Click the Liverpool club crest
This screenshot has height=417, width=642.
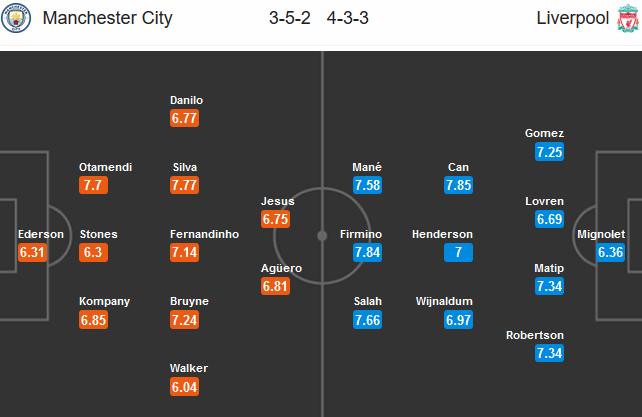[628, 18]
